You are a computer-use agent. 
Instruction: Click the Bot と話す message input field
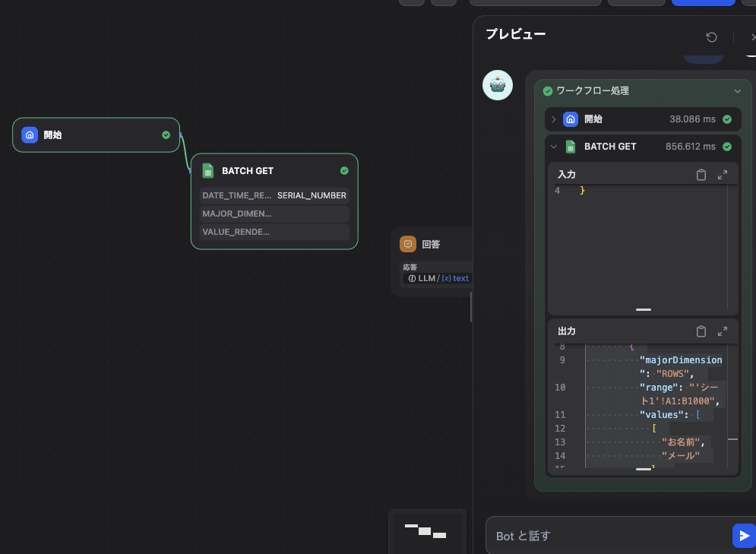tap(609, 536)
